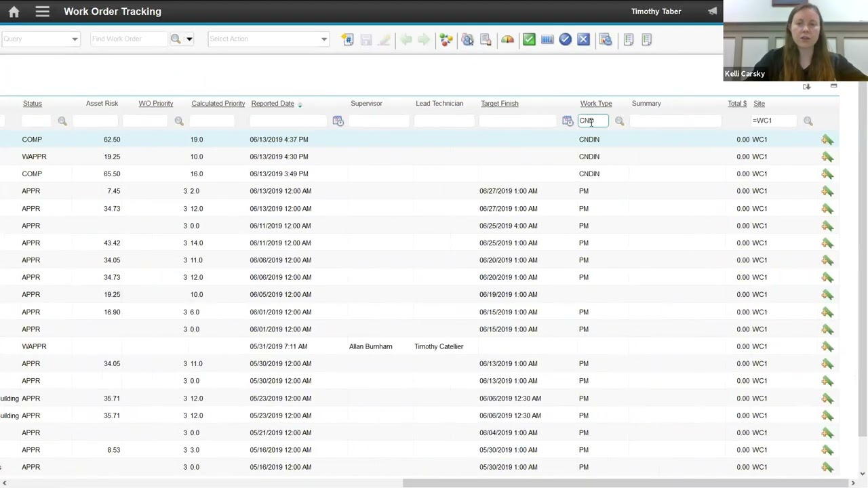Click the scroll down arrow on the vertical scrollbar
The width and height of the screenshot is (868, 488).
863,474
